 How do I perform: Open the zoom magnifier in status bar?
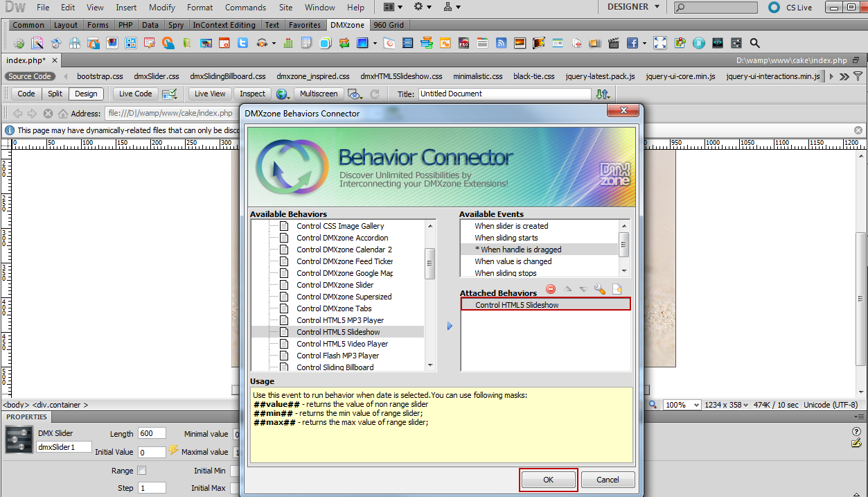[x=653, y=405]
